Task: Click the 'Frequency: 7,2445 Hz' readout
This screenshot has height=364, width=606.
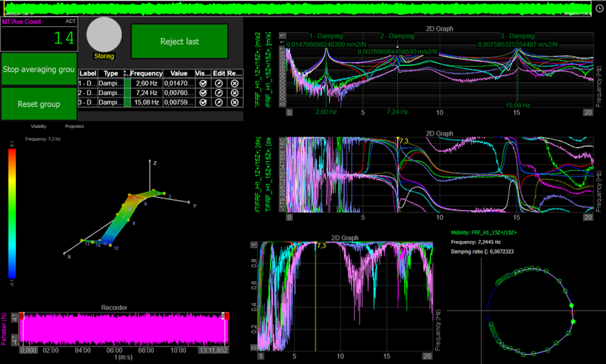Action: 475,242
